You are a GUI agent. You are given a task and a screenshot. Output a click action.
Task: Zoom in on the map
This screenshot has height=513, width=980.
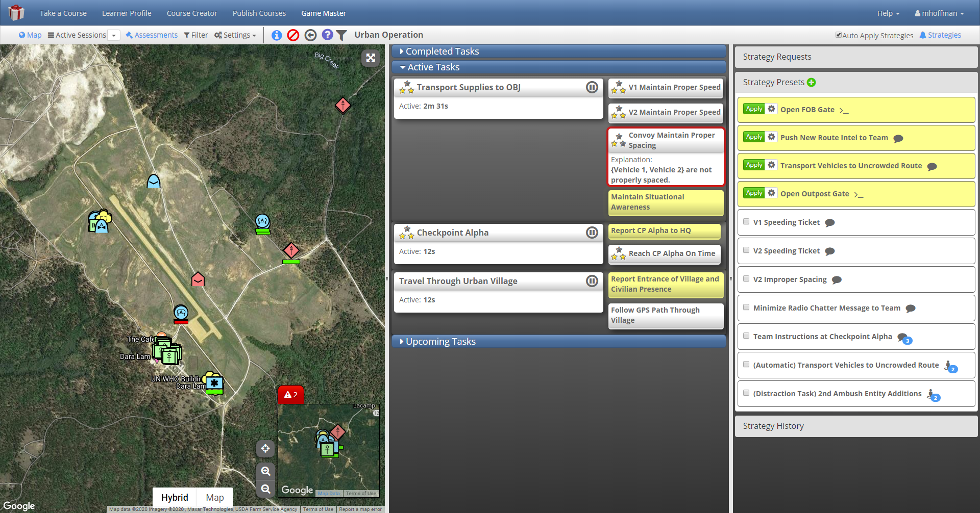pyautogui.click(x=265, y=471)
